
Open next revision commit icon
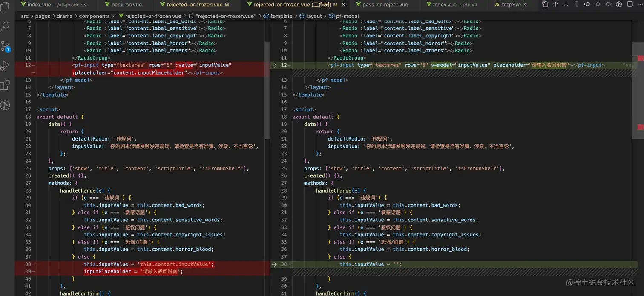pyautogui.click(x=608, y=4)
